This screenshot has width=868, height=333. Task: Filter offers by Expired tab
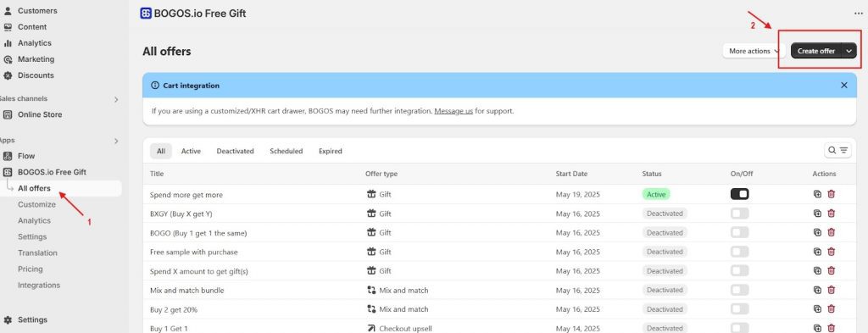coord(331,151)
